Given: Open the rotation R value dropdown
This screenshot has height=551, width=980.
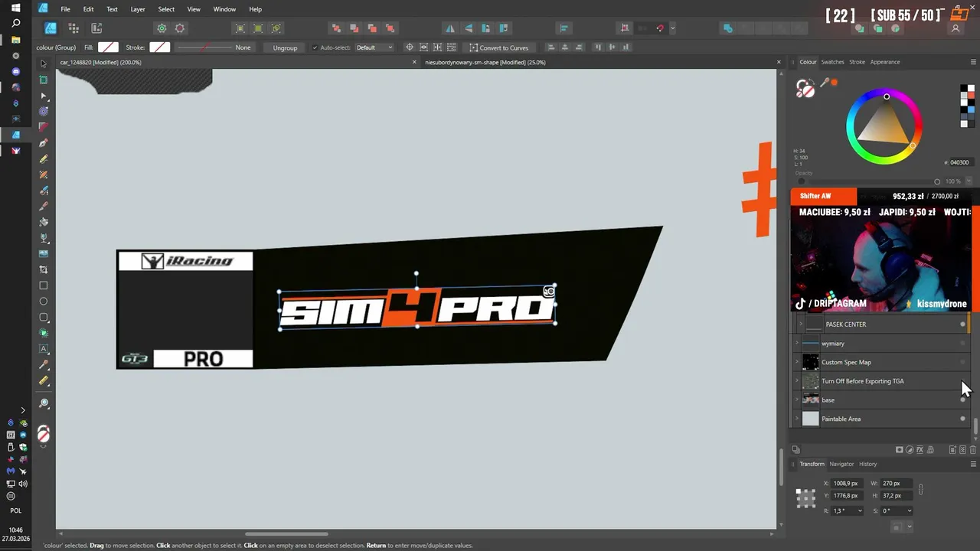Looking at the screenshot, I should (x=860, y=510).
